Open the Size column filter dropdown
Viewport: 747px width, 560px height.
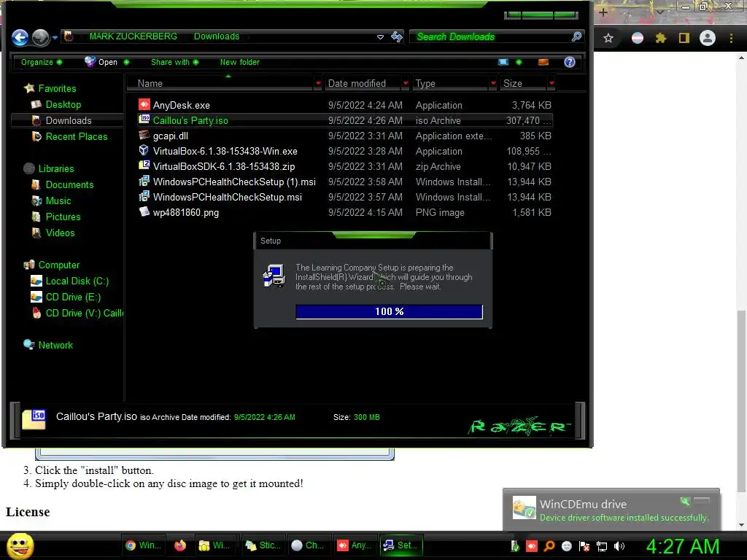[551, 83]
